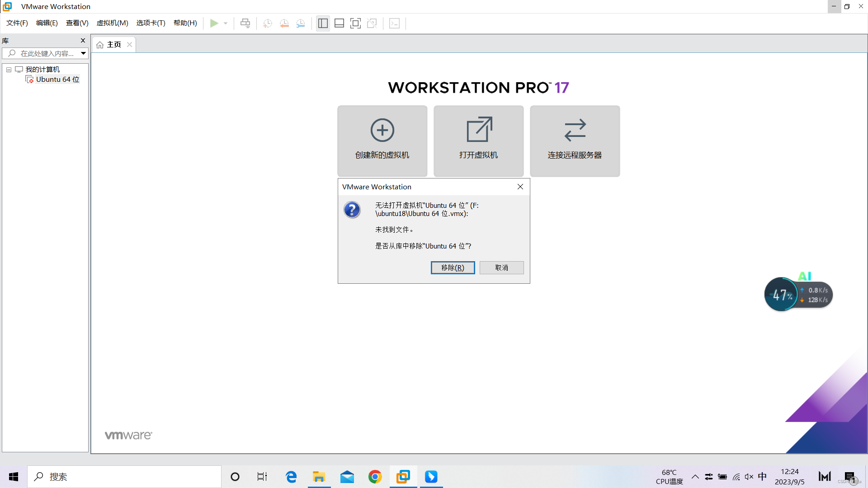Enter full screen mode icon
The height and width of the screenshot is (488, 868).
point(355,23)
